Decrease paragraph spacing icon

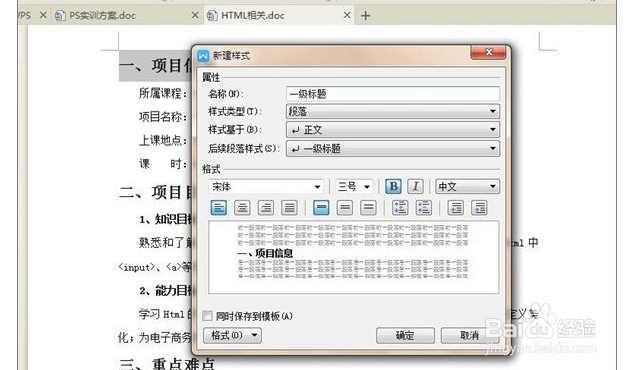point(424,208)
